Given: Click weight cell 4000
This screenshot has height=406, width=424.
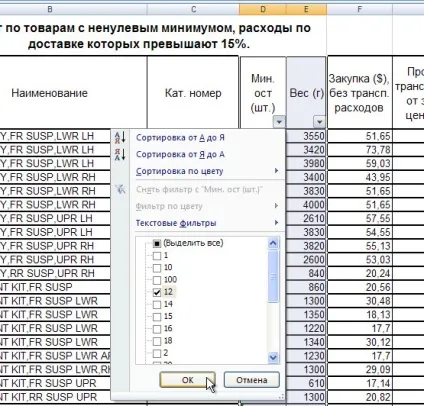Looking at the screenshot, I should pos(306,204).
